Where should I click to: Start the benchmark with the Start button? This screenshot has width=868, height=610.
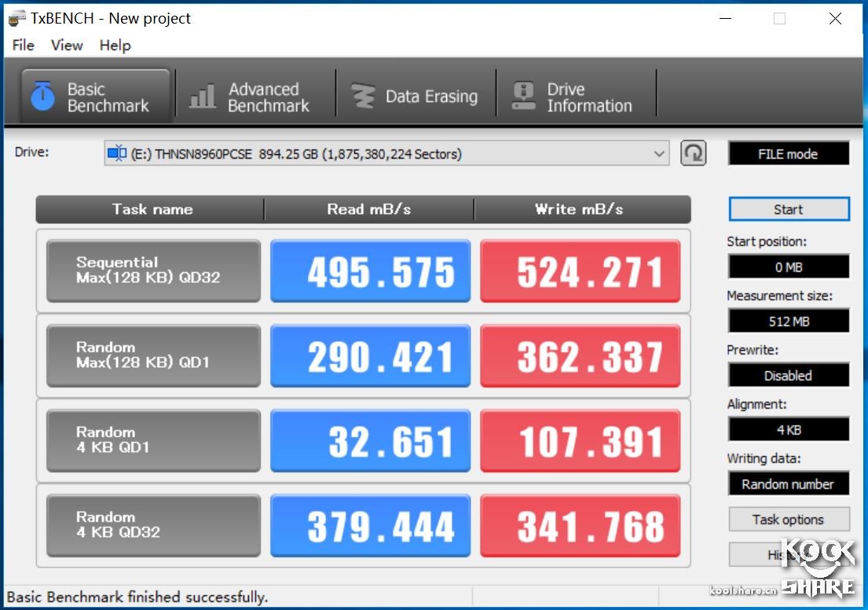pos(789,209)
